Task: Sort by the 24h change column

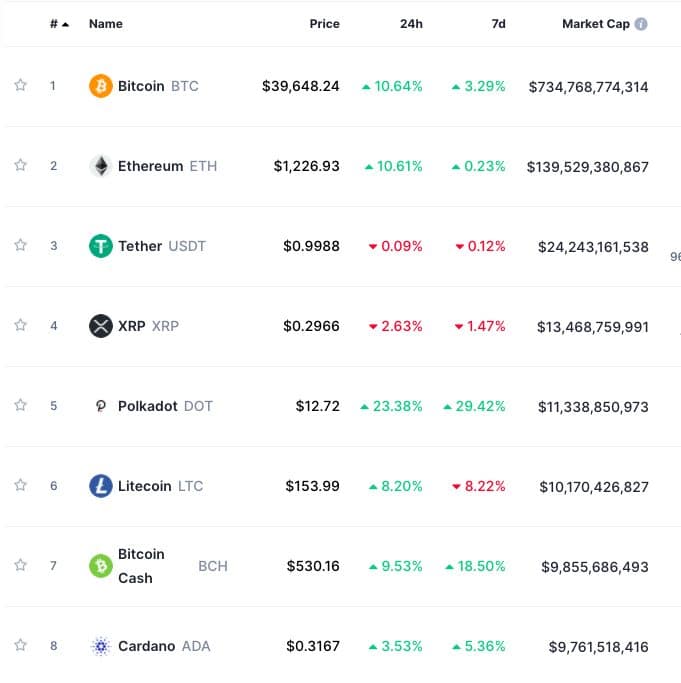Action: click(411, 24)
